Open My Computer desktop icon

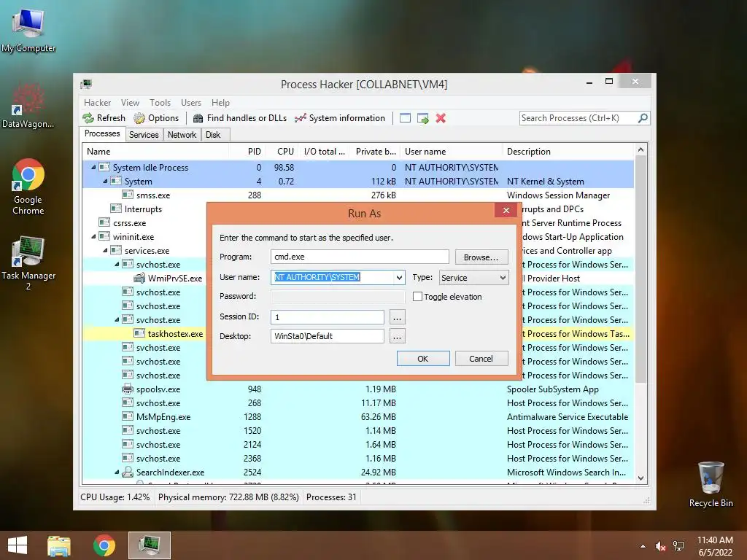pyautogui.click(x=28, y=31)
